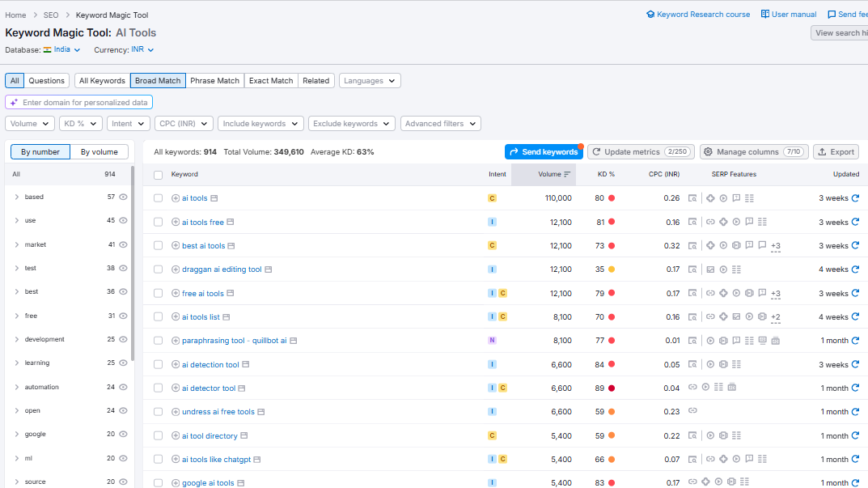
Task: Click the domain personalized data input field
Action: click(x=78, y=103)
